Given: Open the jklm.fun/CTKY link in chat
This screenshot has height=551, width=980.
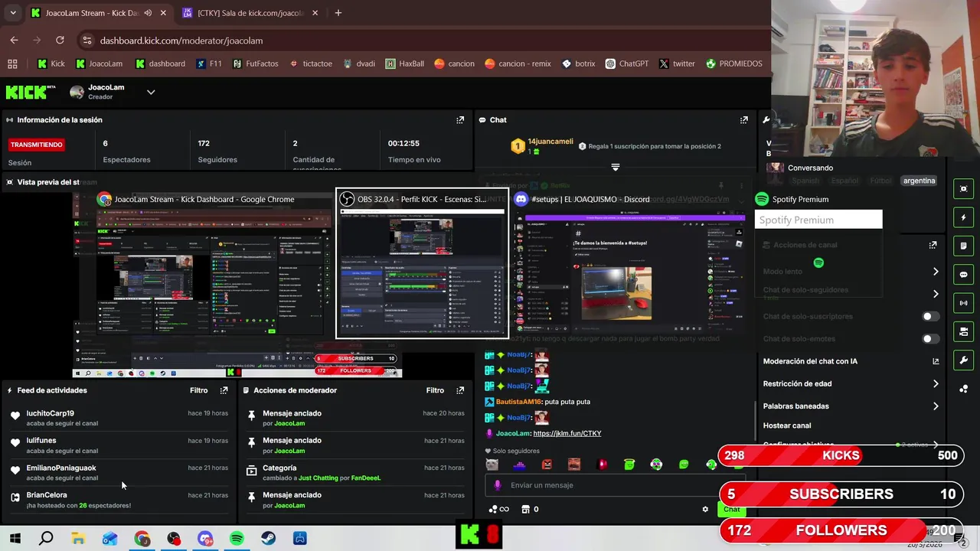Looking at the screenshot, I should click(567, 433).
